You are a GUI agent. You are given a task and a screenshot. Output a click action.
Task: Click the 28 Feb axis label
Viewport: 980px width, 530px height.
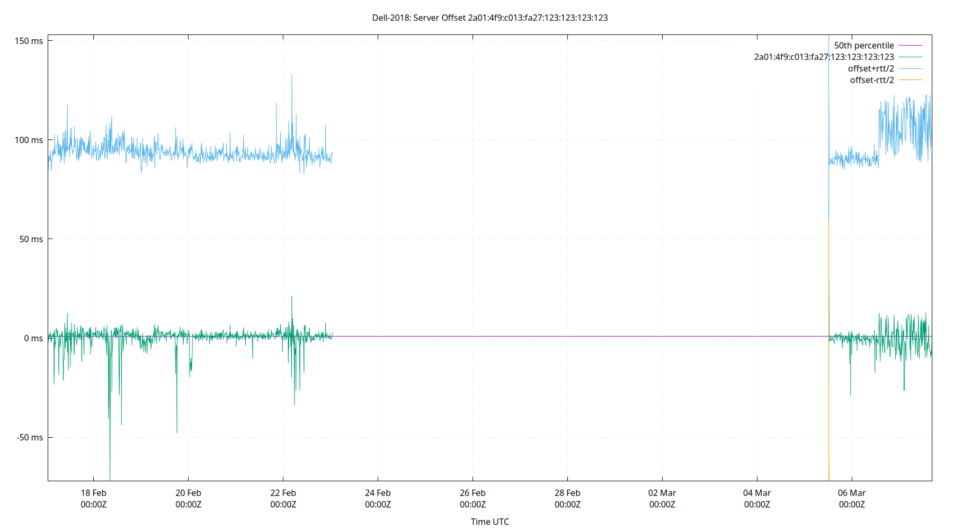click(x=568, y=493)
